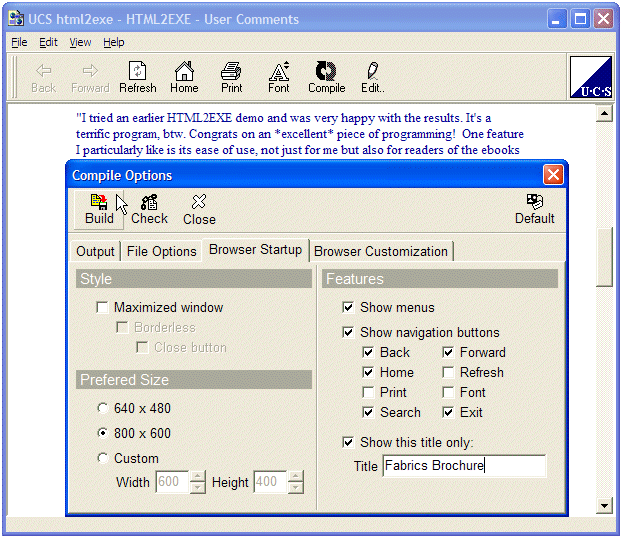Enable the Font navigation button checkbox
The image size is (622, 538).
point(448,392)
